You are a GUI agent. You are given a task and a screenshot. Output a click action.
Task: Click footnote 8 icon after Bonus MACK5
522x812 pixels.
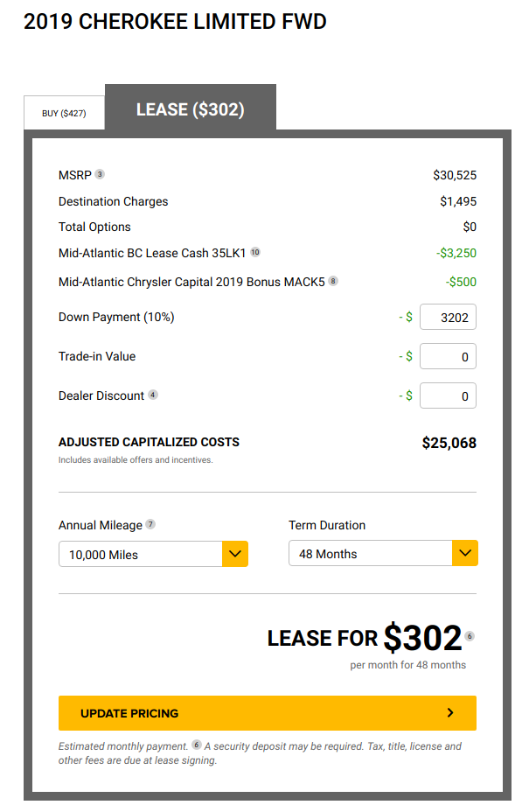click(x=333, y=281)
